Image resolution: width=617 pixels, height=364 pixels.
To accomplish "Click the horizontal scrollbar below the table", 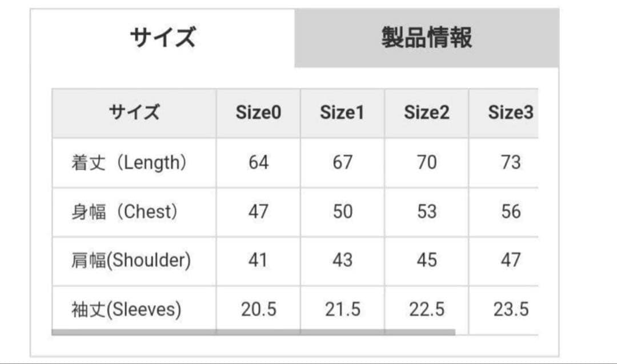I will click(x=251, y=331).
